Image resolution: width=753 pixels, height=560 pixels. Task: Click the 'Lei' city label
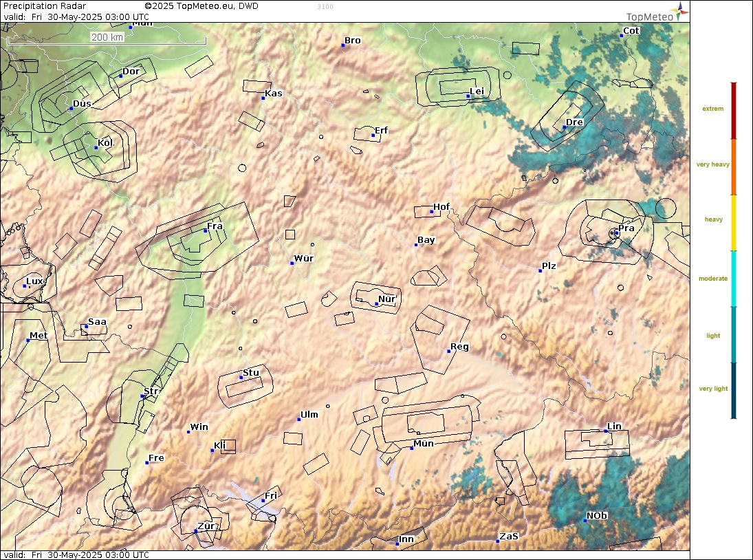click(477, 91)
